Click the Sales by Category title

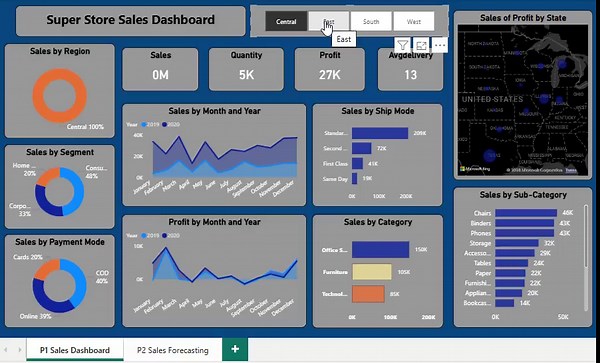pyautogui.click(x=378, y=222)
